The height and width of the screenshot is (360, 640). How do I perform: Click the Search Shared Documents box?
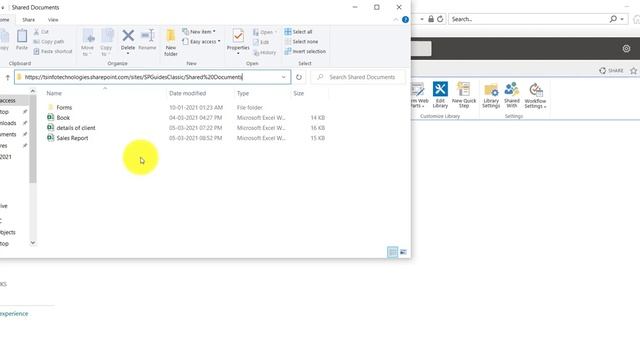(x=358, y=77)
